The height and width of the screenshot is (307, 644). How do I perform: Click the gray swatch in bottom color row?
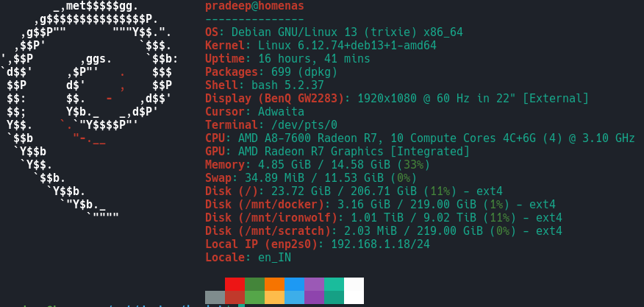pyautogui.click(x=215, y=297)
